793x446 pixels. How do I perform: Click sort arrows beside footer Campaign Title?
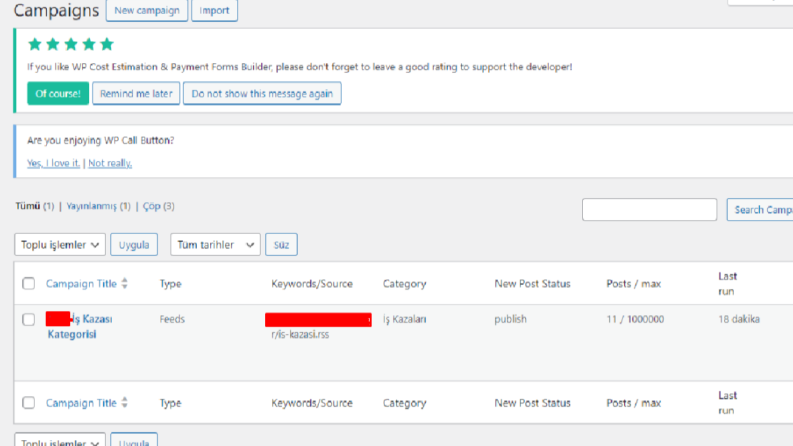pyautogui.click(x=124, y=403)
